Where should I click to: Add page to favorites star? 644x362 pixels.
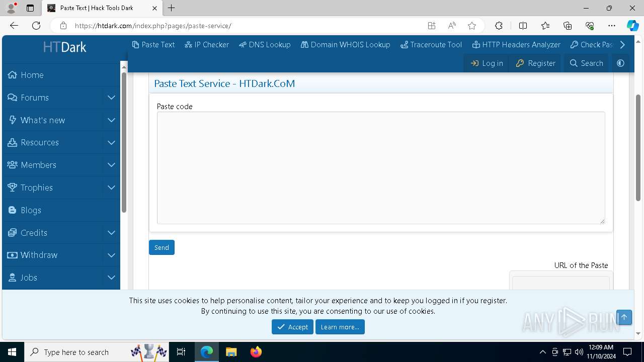(472, 26)
